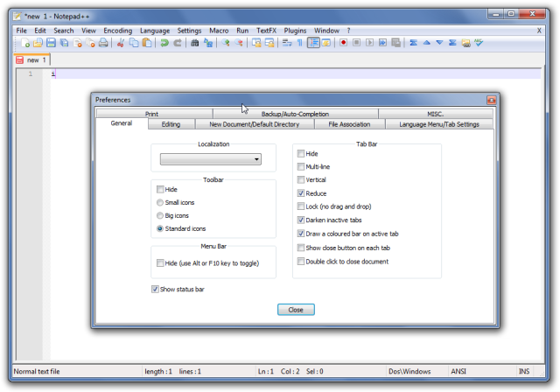The width and height of the screenshot is (560, 392).
Task: Open the New Document/Default Directory tab
Action: [255, 124]
